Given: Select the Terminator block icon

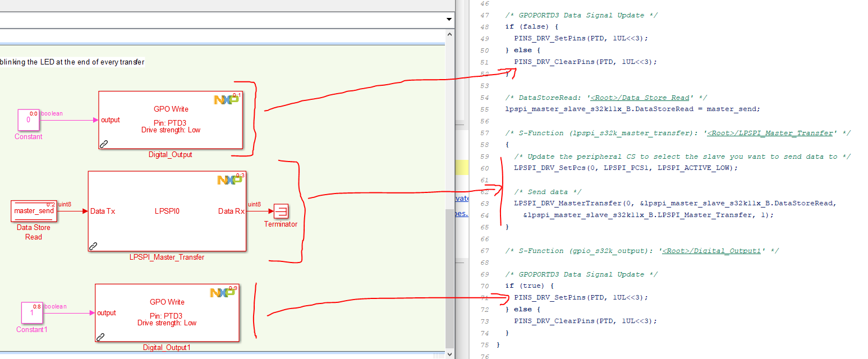Looking at the screenshot, I should [282, 210].
